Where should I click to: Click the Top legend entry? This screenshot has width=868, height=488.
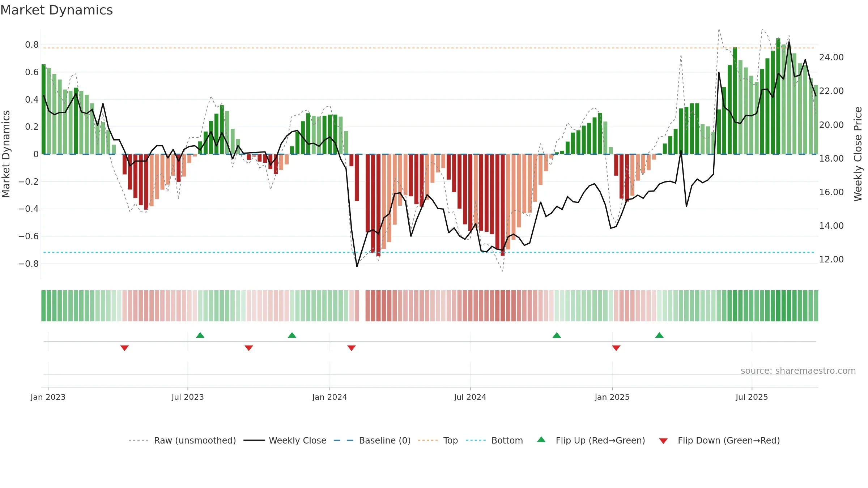(x=438, y=440)
